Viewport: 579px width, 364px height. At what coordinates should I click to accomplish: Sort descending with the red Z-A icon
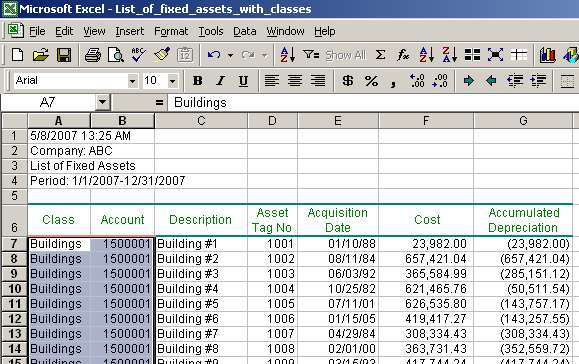pyautogui.click(x=449, y=55)
